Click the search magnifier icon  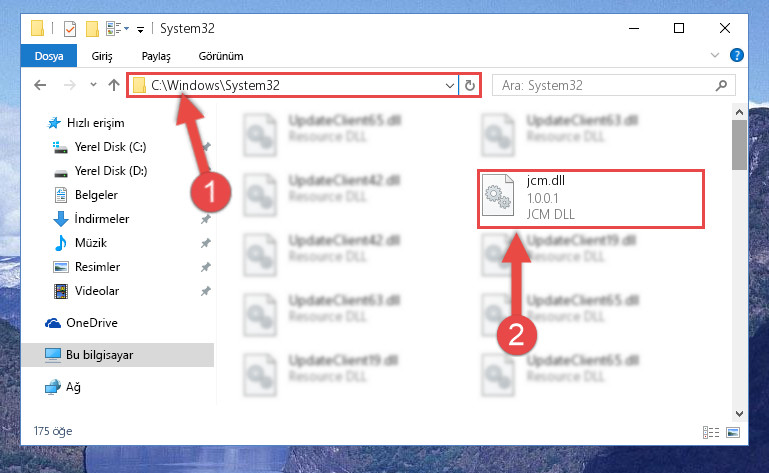[721, 85]
